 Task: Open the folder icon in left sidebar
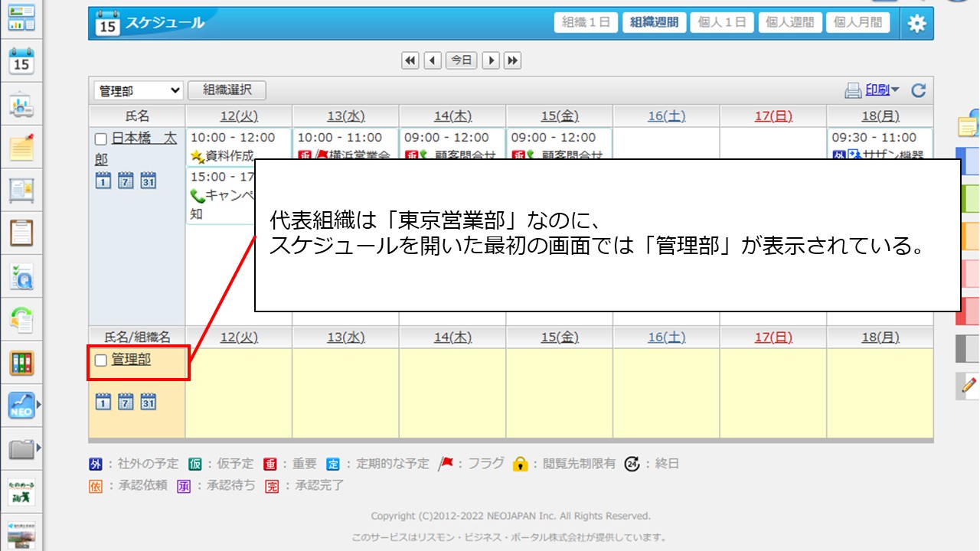pyautogui.click(x=21, y=448)
